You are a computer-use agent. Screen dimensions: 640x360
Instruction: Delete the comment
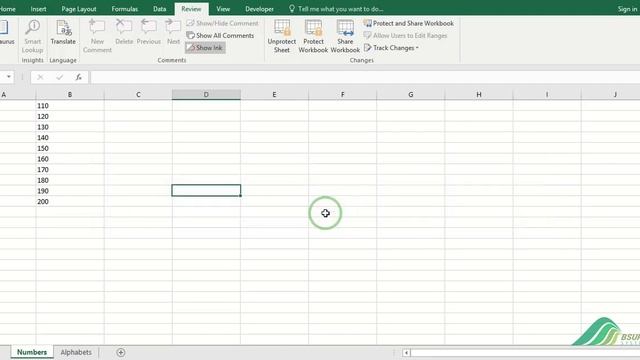pyautogui.click(x=124, y=32)
